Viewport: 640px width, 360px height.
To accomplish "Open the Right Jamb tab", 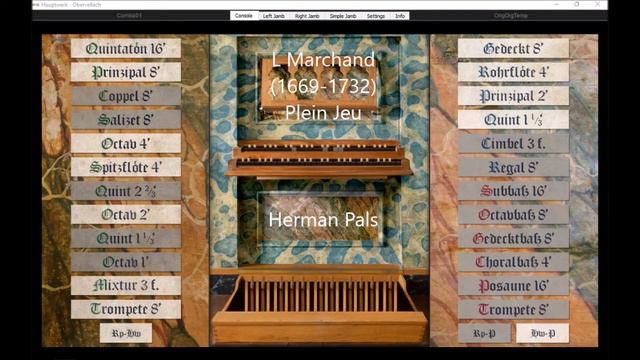I will point(307,16).
